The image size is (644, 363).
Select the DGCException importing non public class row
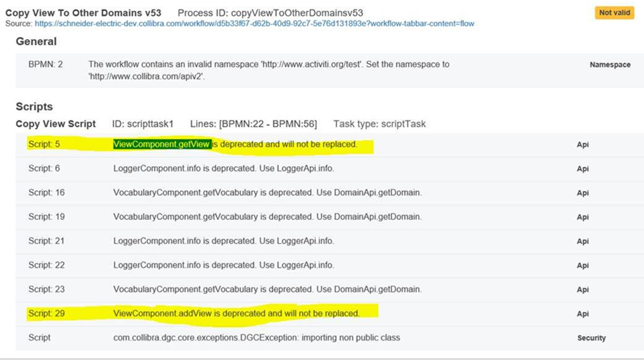[330, 338]
